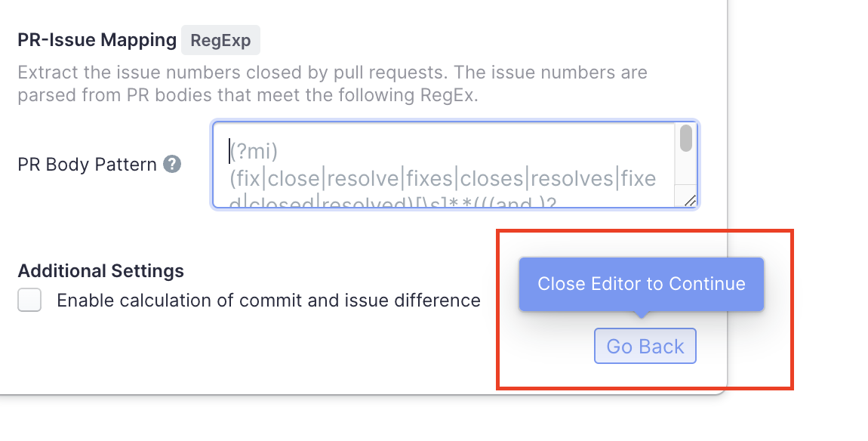Open the PR-Issue Mapping section

tap(97, 40)
